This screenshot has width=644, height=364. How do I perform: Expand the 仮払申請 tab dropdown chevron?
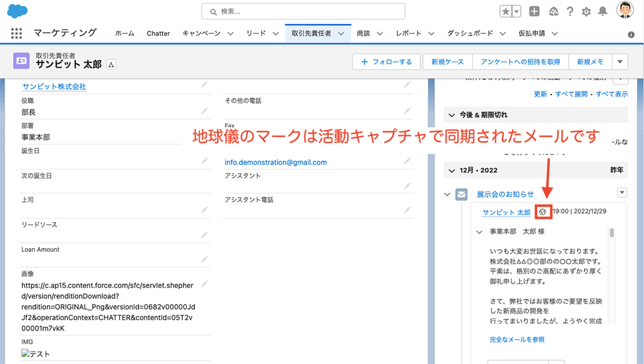(x=555, y=34)
